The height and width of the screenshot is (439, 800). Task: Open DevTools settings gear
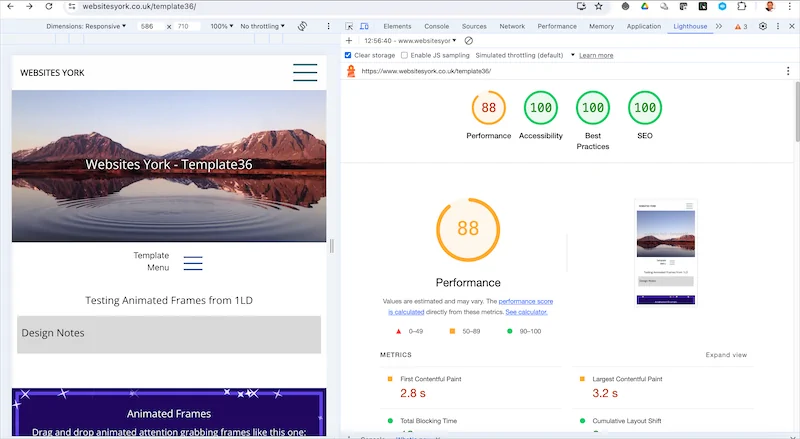763,26
